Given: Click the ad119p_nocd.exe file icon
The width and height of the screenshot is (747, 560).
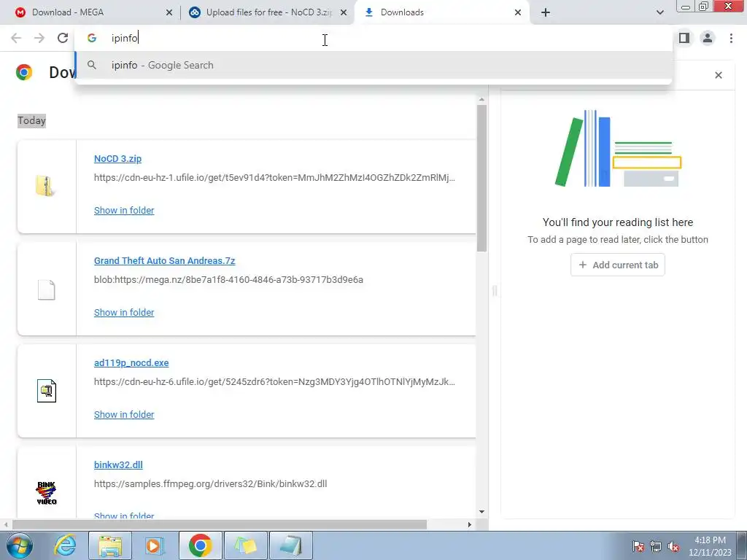Looking at the screenshot, I should point(46,391).
